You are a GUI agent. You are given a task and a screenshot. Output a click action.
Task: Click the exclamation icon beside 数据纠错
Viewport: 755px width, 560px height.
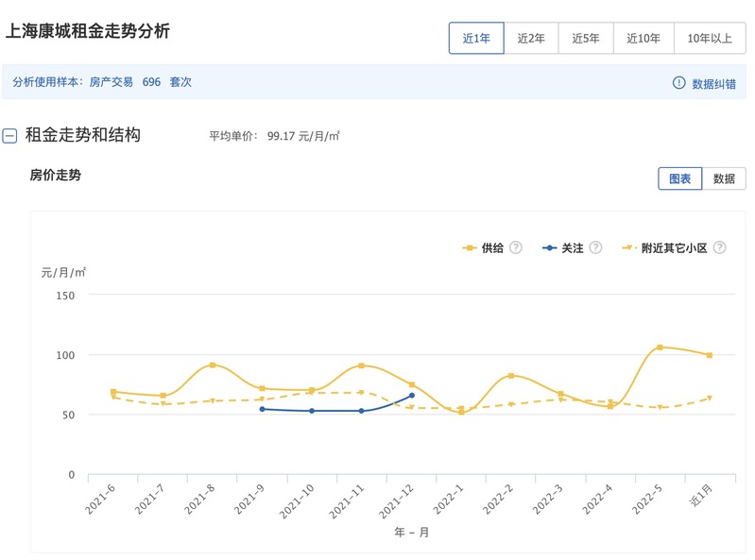pos(678,83)
